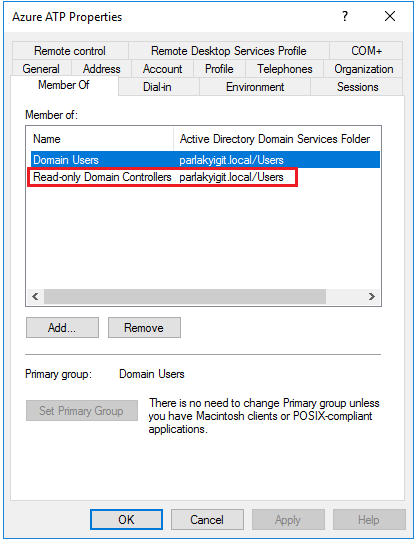Click the Set Primary Group button
Viewport: 414px width, 540px height.
coord(82,411)
